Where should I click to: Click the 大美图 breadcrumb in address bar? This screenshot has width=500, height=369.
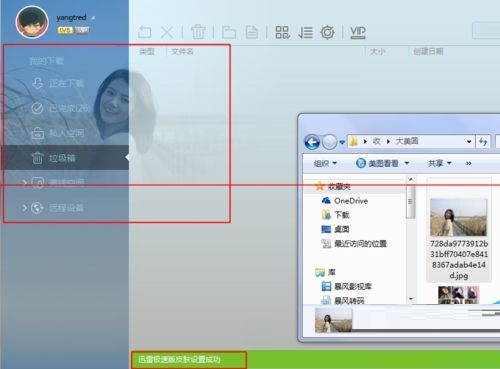(407, 141)
